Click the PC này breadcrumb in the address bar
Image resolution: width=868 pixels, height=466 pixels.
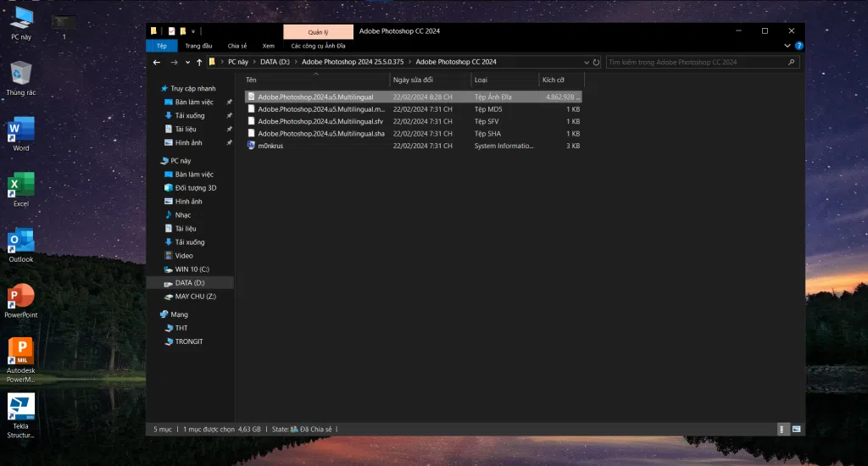tap(238, 62)
